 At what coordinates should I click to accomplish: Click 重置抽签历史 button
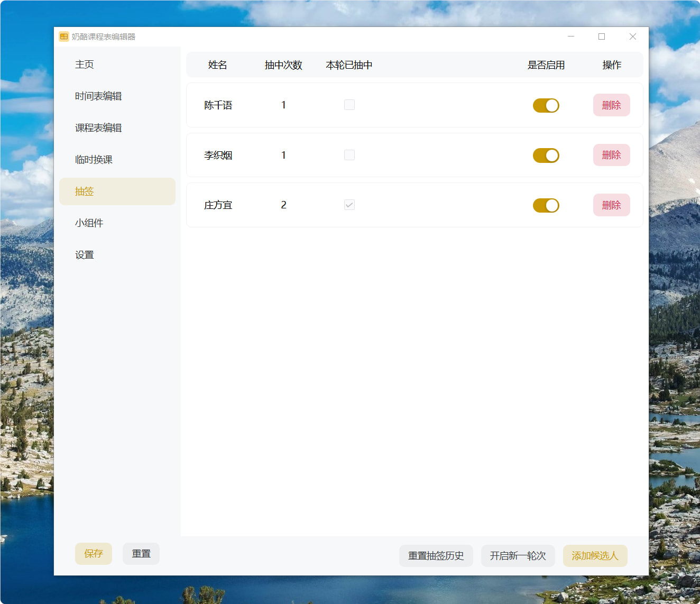tap(436, 556)
